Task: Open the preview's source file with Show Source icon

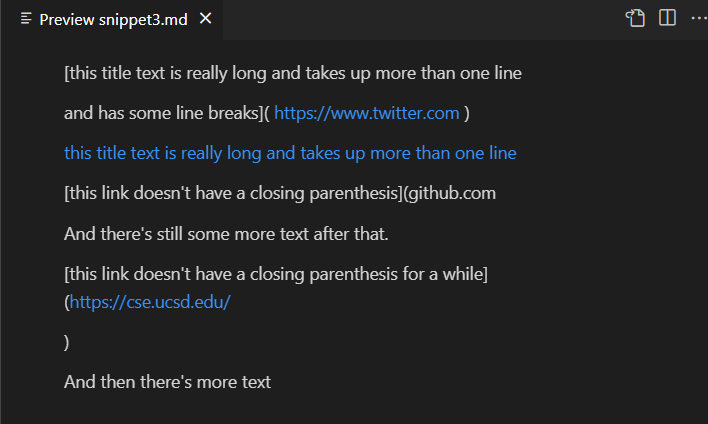Action: [x=635, y=19]
